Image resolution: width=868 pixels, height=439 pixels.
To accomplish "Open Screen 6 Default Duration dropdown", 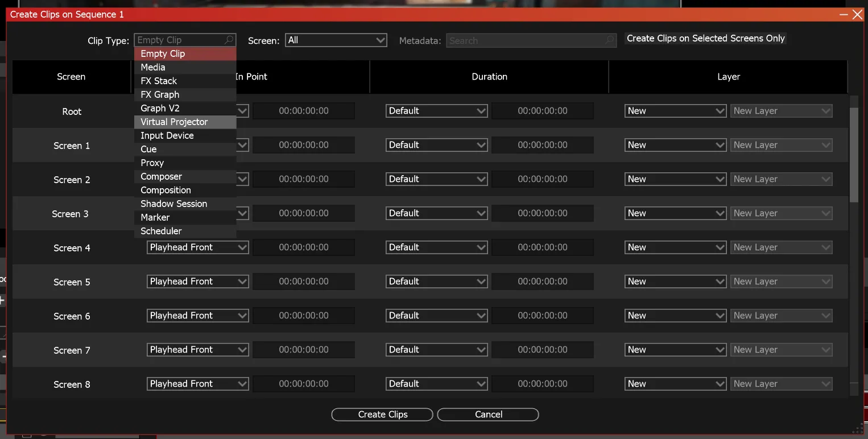I will (x=437, y=316).
